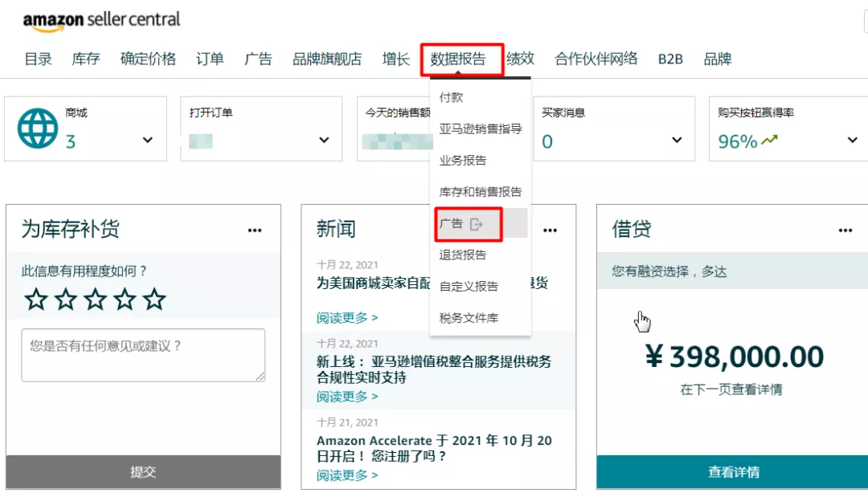Image resolution: width=868 pixels, height=493 pixels.
Task: Open the 库存 menu
Action: point(86,59)
